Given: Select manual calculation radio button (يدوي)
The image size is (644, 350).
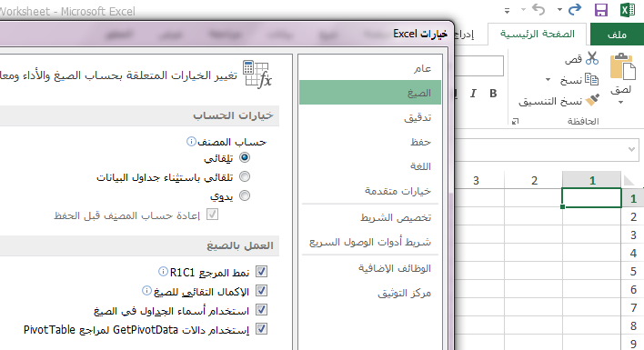Looking at the screenshot, I should point(245,195).
